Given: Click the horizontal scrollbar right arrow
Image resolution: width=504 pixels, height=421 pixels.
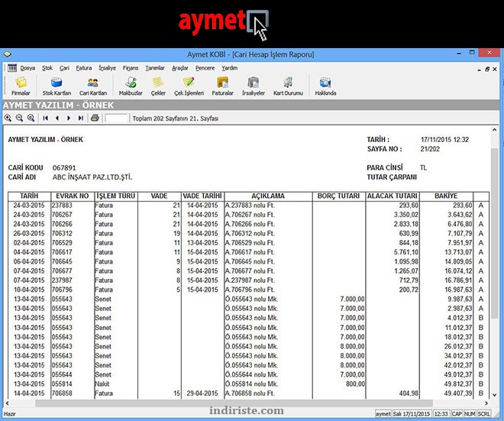Looking at the screenshot, I should pos(486,403).
